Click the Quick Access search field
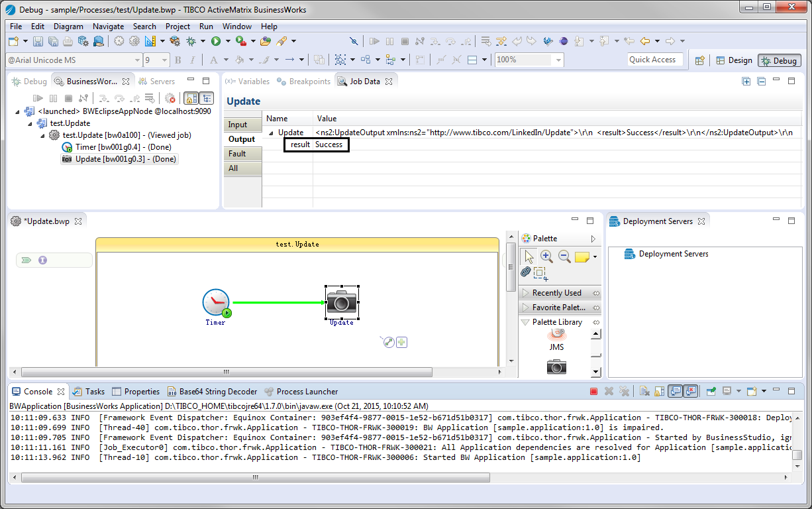This screenshot has width=812, height=509. [x=656, y=60]
